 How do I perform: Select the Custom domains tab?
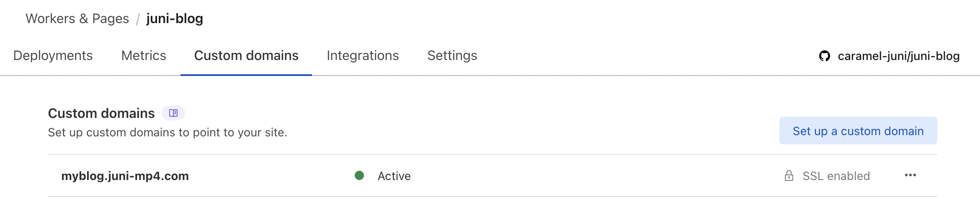pos(246,55)
